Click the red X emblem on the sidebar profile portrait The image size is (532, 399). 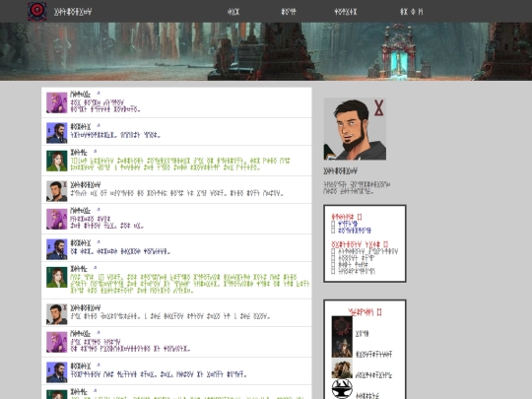[x=378, y=108]
